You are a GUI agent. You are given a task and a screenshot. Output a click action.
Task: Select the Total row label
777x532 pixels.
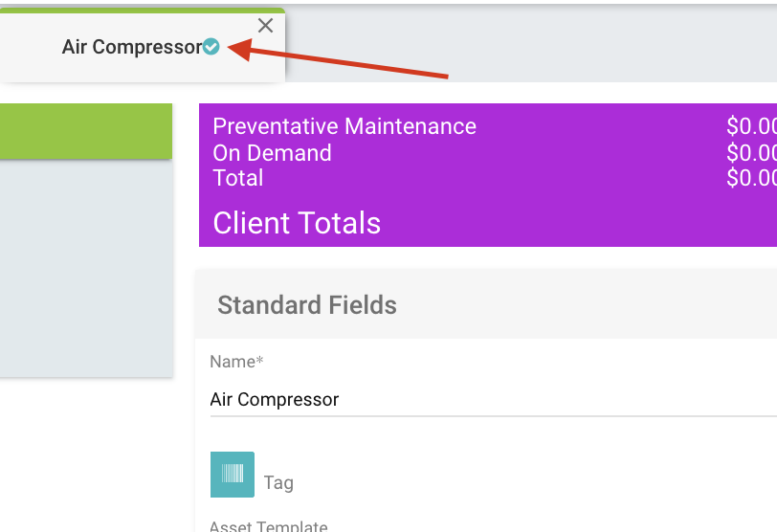coord(238,178)
